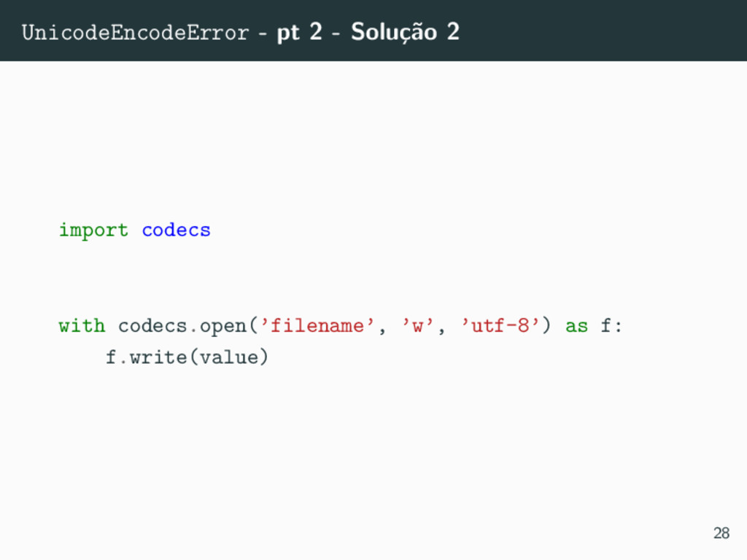Click the 'pt 2' text in header
Image resolution: width=747 pixels, height=560 pixels.
click(300, 32)
